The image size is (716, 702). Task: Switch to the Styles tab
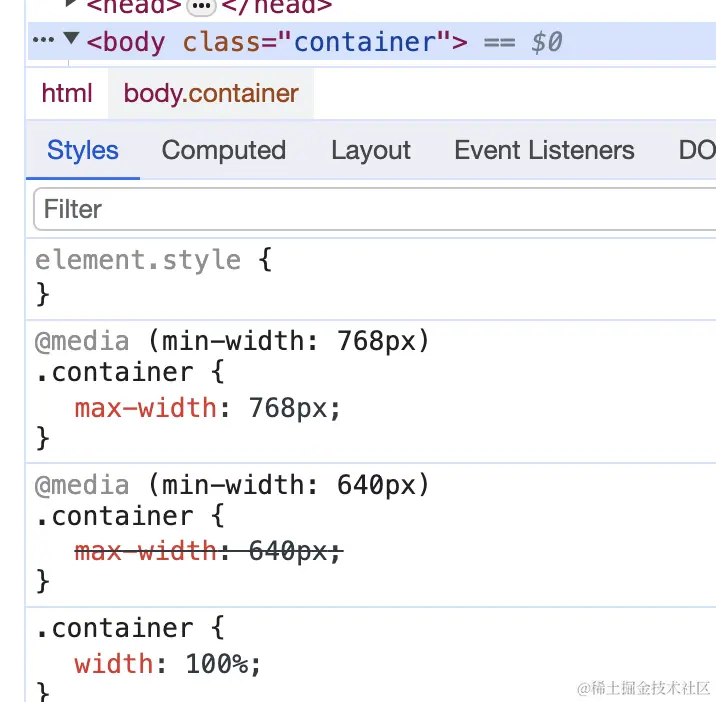(83, 151)
